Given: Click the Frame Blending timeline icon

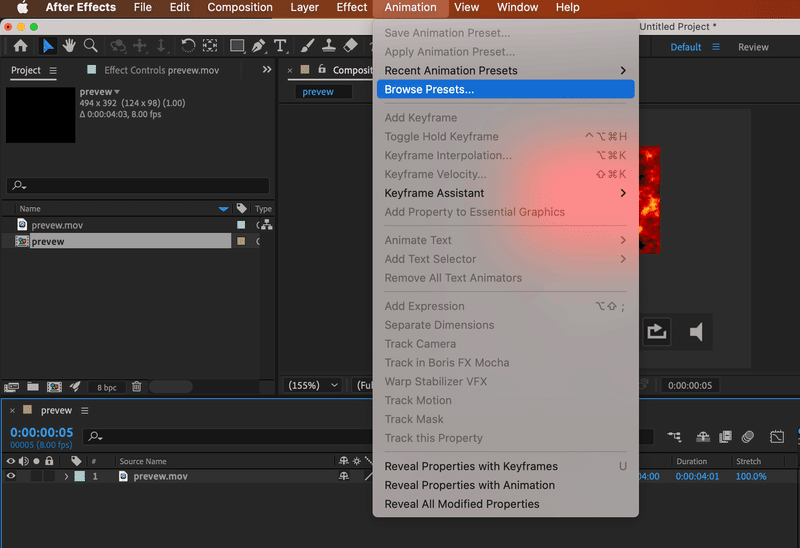Looking at the screenshot, I should coord(725,436).
